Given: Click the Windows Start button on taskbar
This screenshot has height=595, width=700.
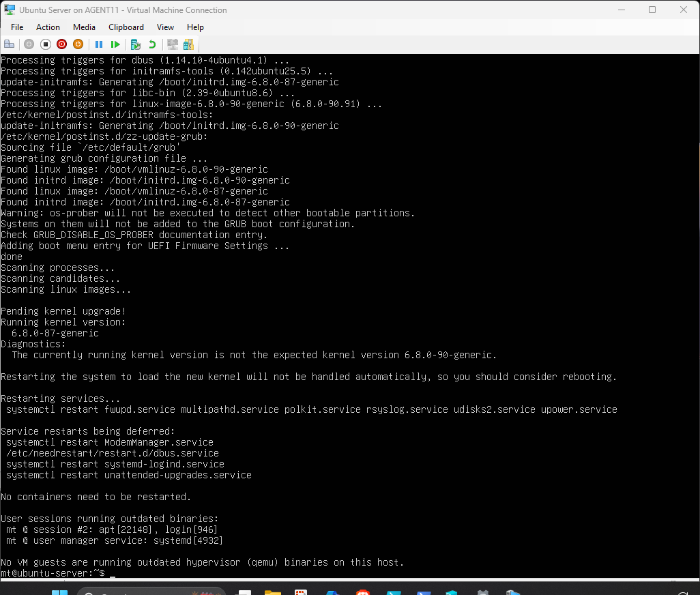Looking at the screenshot, I should tap(59, 592).
